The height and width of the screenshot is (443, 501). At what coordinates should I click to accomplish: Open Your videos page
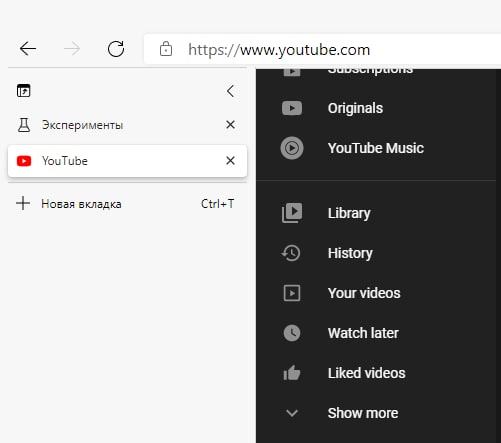tap(364, 293)
